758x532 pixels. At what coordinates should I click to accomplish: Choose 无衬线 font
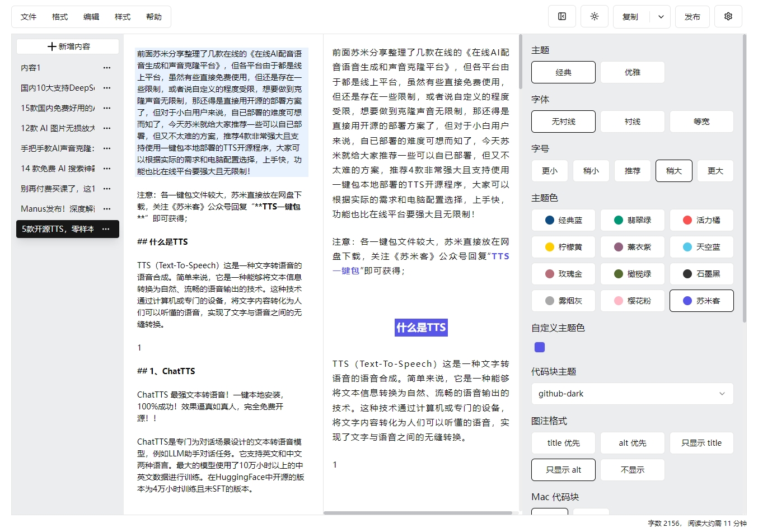pyautogui.click(x=563, y=122)
